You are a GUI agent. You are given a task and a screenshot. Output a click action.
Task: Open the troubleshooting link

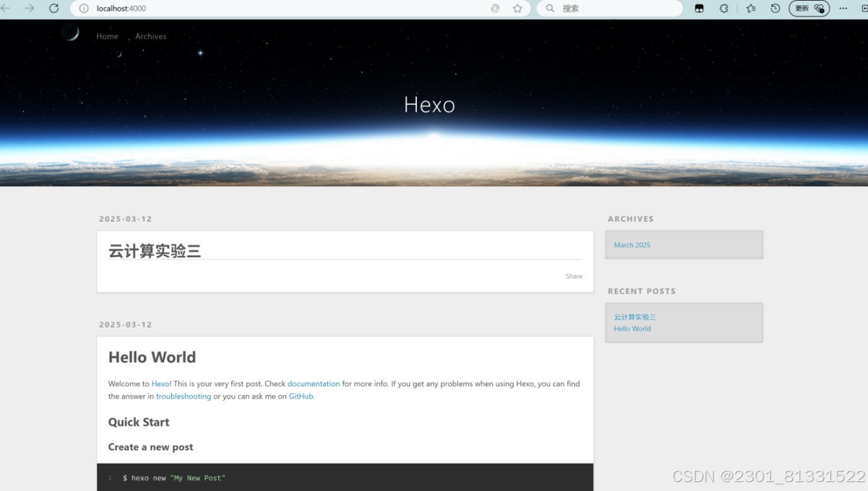pyautogui.click(x=183, y=396)
